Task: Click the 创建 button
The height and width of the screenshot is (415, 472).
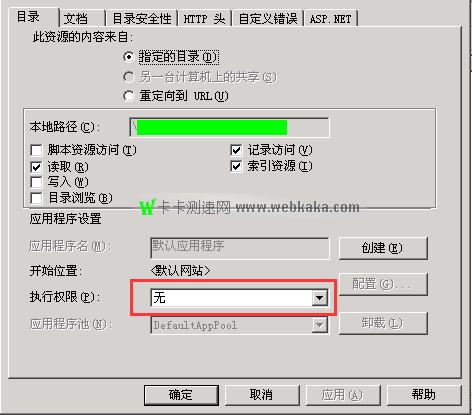Action: coord(383,248)
